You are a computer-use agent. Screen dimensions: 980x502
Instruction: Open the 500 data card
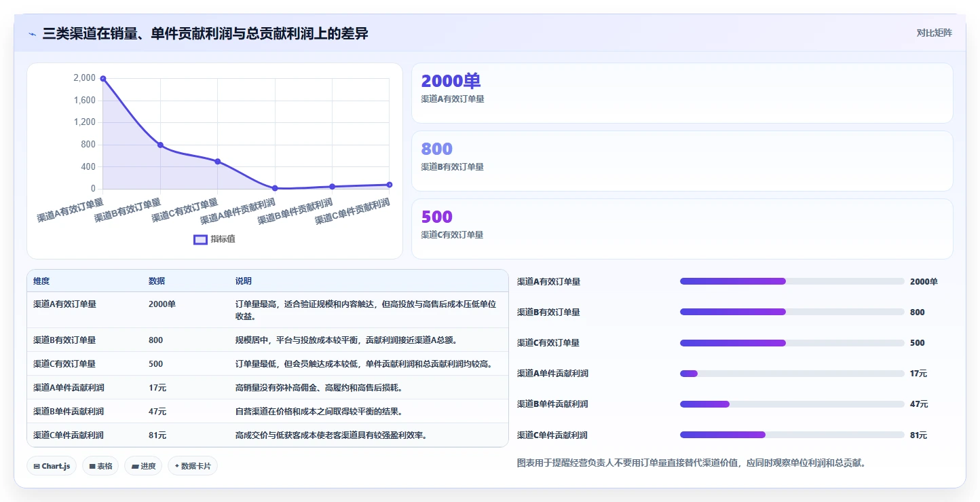pos(682,229)
